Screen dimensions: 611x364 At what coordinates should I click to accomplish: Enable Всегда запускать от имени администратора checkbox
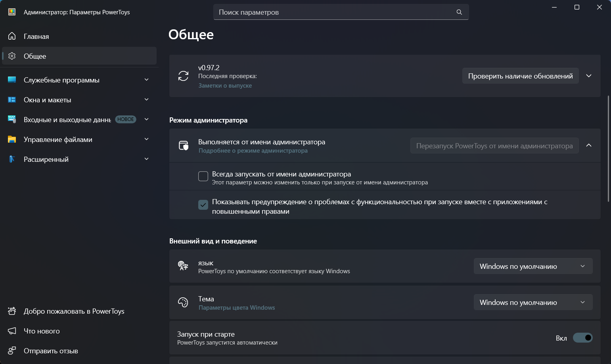pyautogui.click(x=203, y=176)
